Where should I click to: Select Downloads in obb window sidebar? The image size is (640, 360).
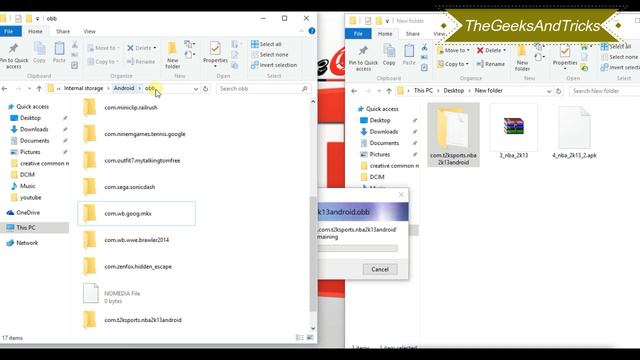[x=34, y=129]
